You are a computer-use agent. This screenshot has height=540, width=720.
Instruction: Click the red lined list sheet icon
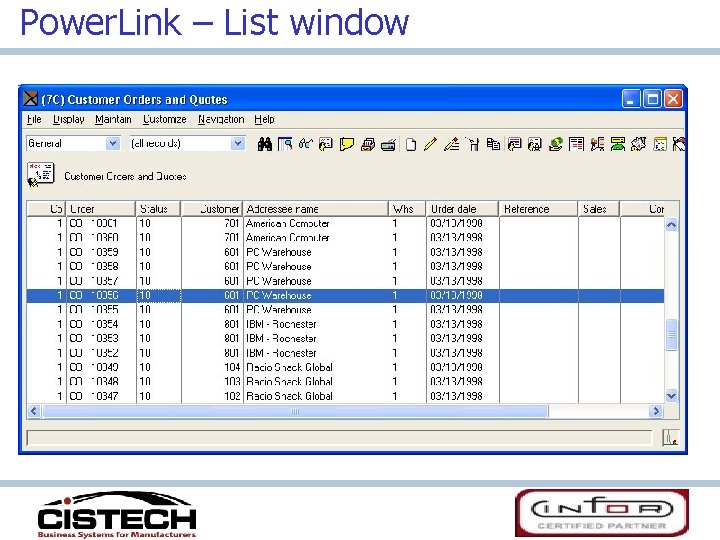(x=576, y=144)
